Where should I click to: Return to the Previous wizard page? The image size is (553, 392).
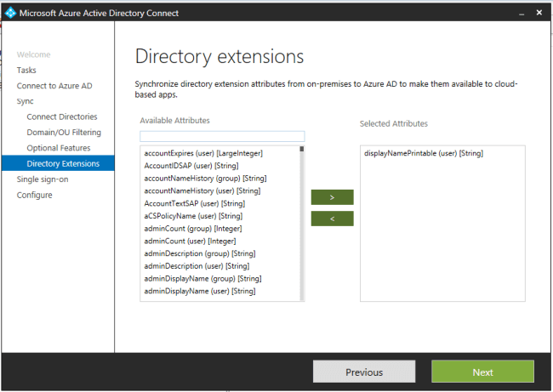click(x=364, y=372)
